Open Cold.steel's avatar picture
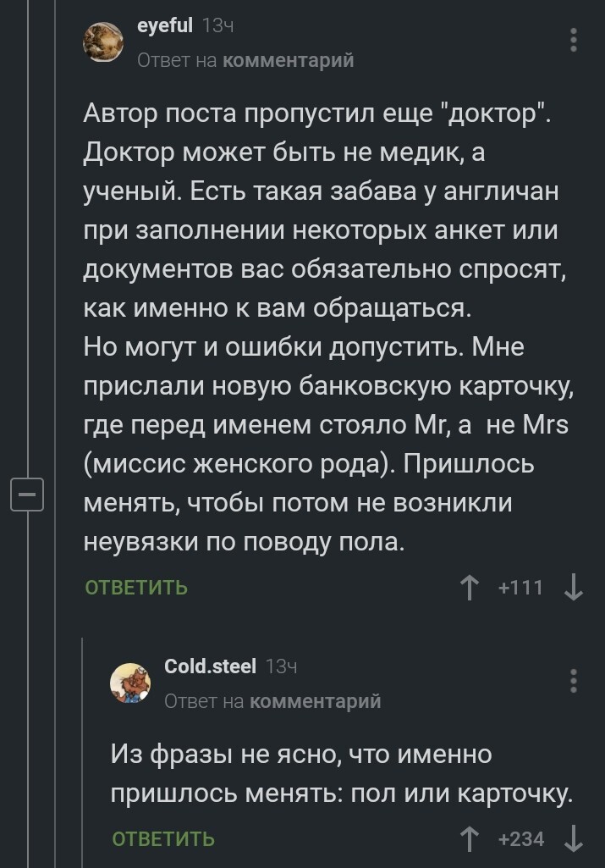The height and width of the screenshot is (868, 605). coord(131,684)
